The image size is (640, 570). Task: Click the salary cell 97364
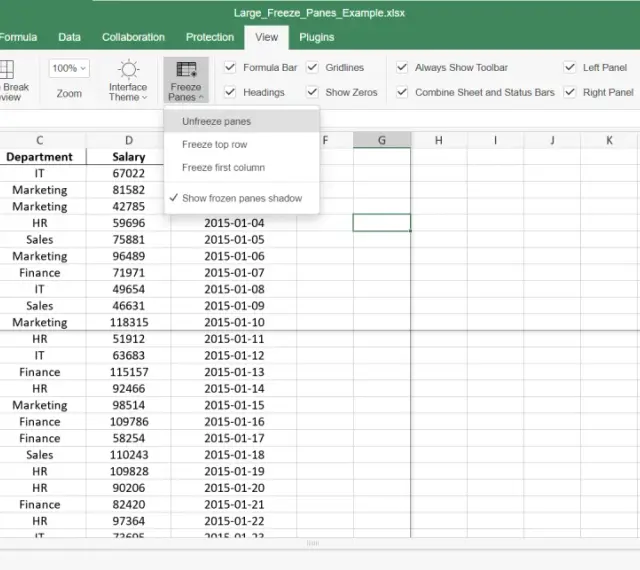129,521
